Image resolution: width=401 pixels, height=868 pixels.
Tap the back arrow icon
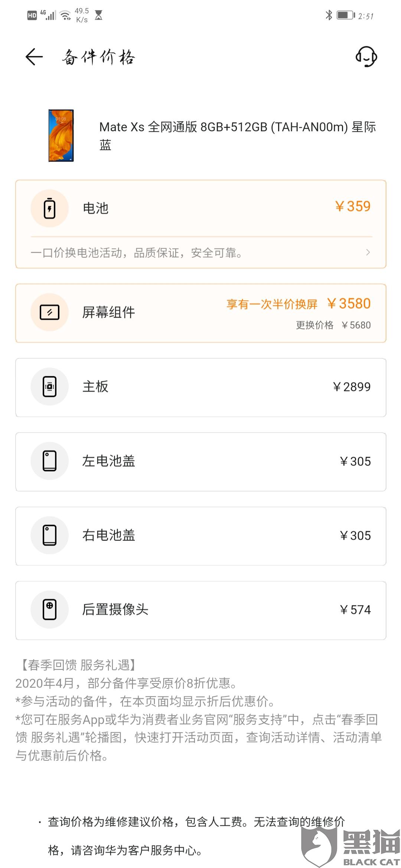[x=34, y=57]
